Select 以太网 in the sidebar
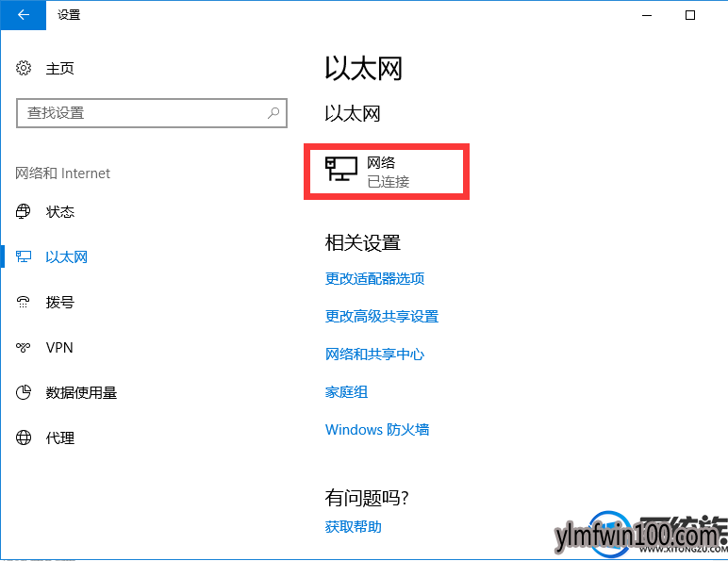 66,256
